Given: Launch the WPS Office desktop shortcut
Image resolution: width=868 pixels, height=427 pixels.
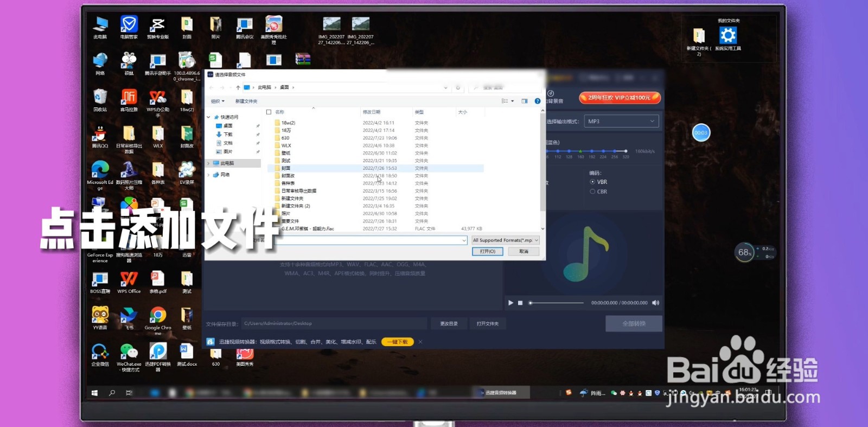Looking at the screenshot, I should [x=129, y=282].
